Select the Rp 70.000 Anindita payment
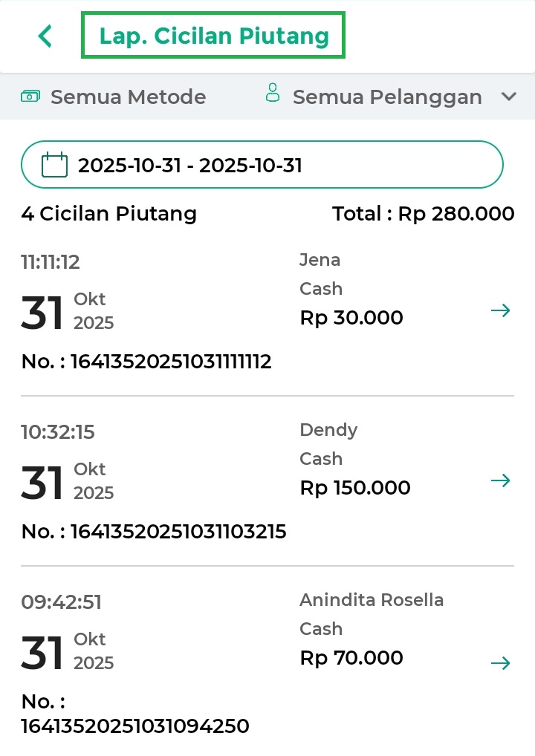535x756 pixels. coord(351,658)
